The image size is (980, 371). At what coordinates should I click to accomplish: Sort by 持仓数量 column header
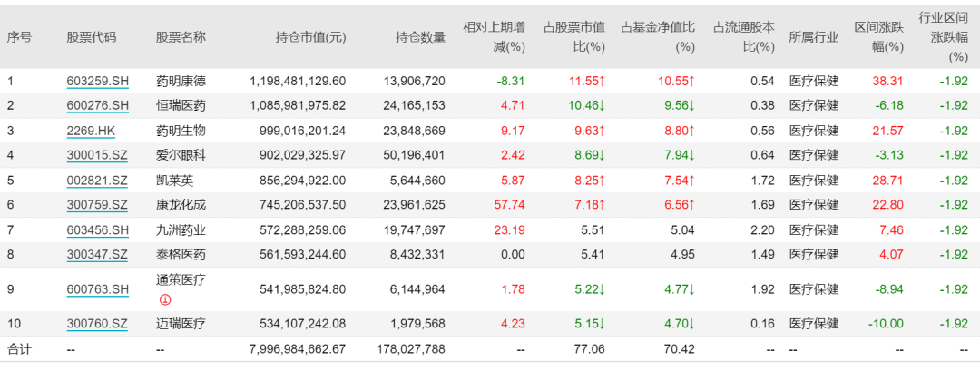[x=421, y=37]
